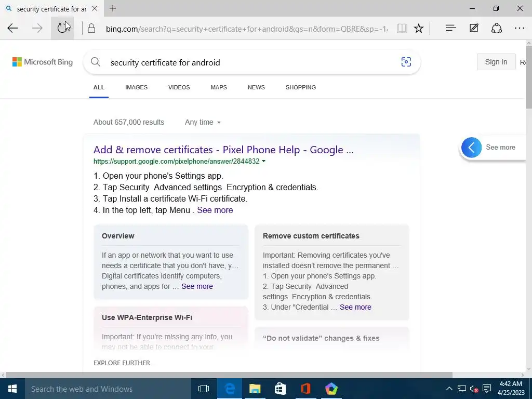The image size is (532, 399).
Task: Open Reading view book icon
Action: tap(402, 28)
